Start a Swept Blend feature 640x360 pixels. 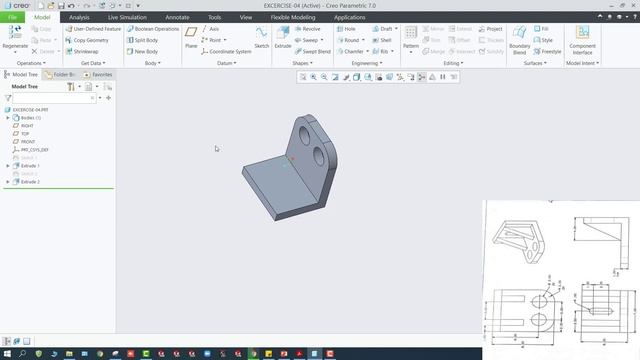(x=313, y=51)
